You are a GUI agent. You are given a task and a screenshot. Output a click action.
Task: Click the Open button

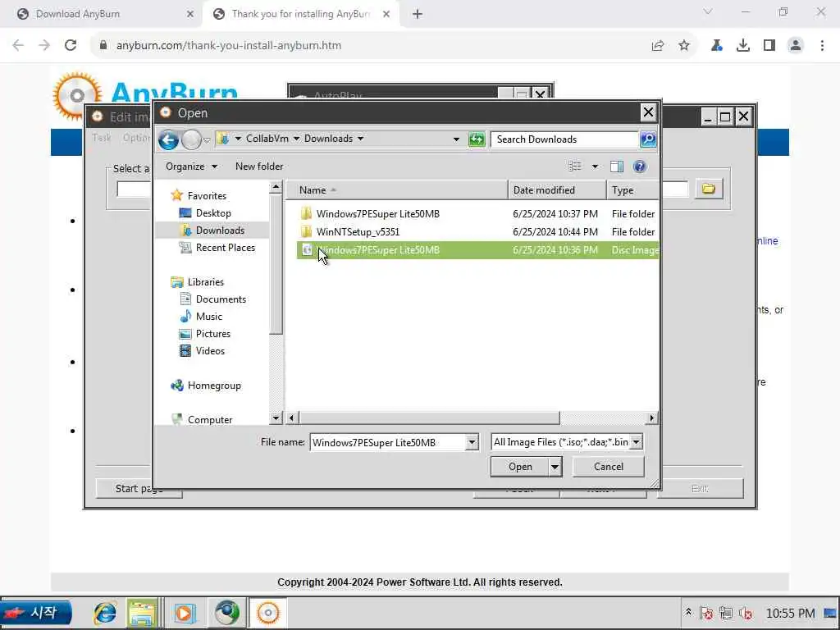519,467
